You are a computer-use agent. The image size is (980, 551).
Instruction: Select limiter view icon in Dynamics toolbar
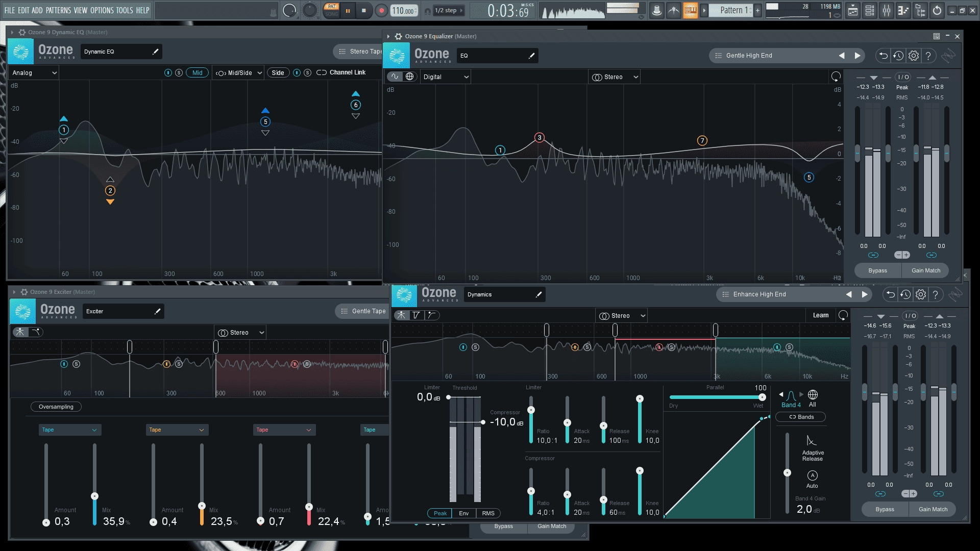(416, 315)
